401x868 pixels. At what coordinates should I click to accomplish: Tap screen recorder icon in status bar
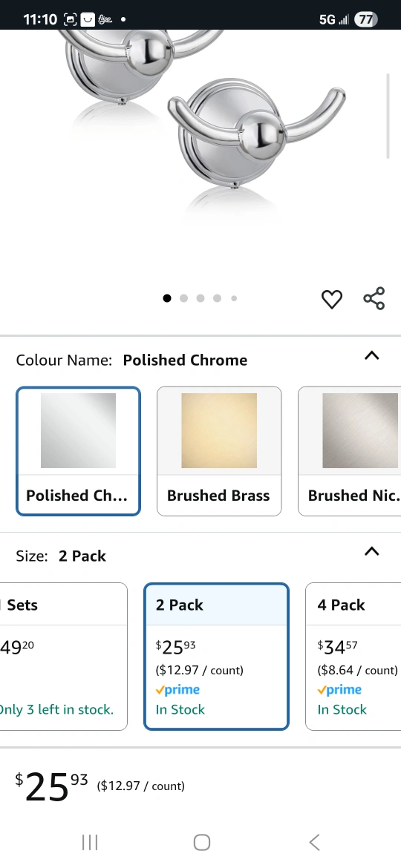coord(71,19)
